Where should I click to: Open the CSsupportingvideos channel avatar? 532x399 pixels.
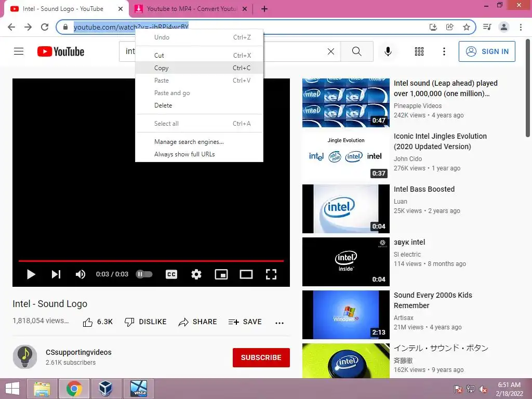(x=25, y=357)
